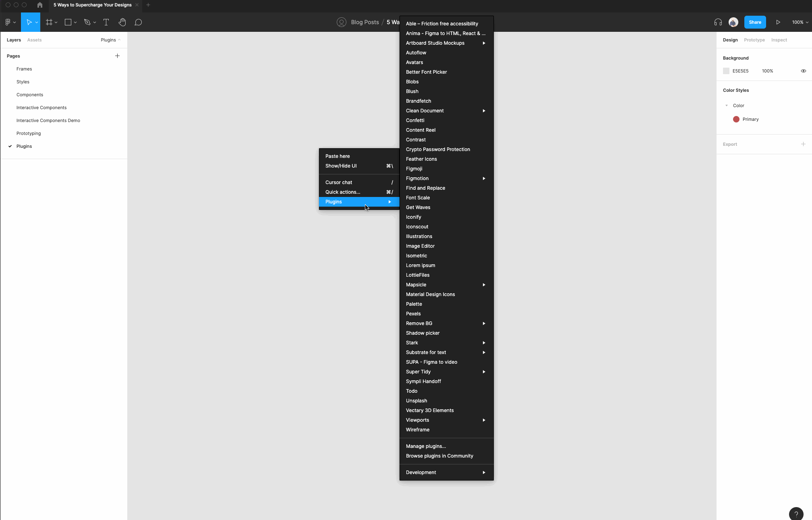Add an export setting with plus icon
The height and width of the screenshot is (520, 812).
[x=803, y=144]
